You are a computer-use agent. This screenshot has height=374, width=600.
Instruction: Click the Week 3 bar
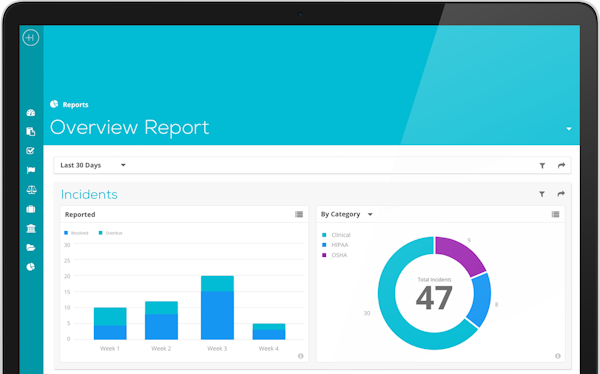click(217, 307)
